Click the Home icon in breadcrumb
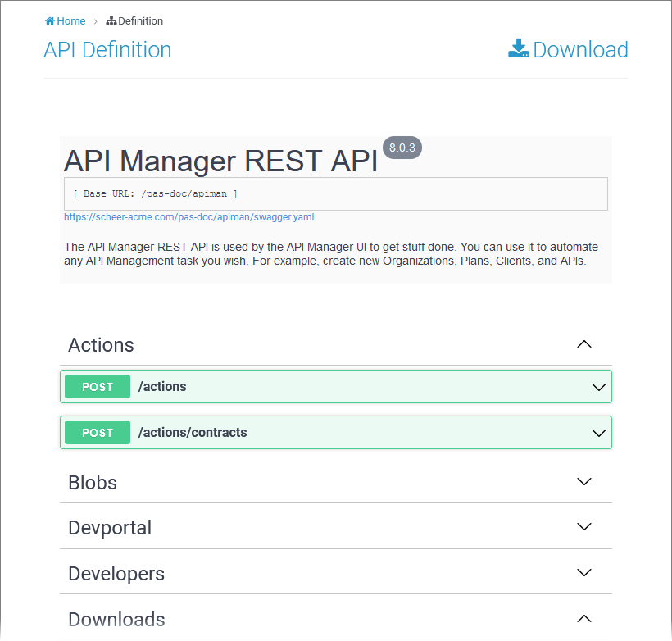 click(x=50, y=21)
